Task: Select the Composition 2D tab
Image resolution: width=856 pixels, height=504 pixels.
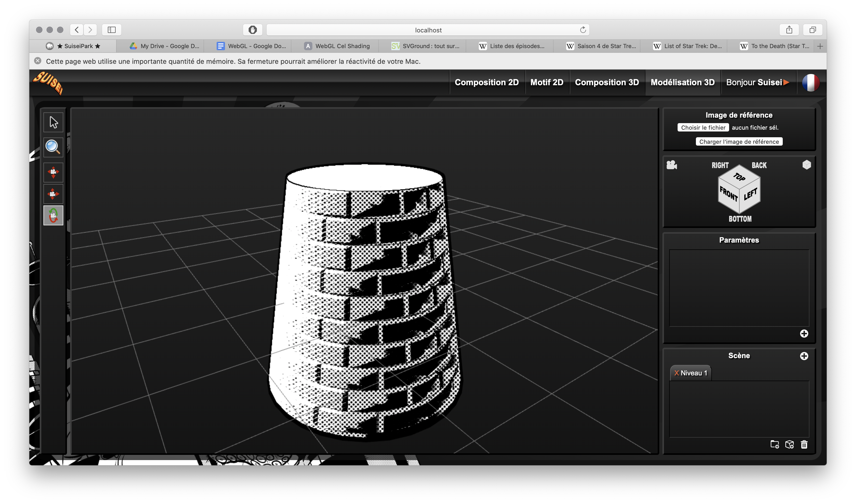Action: tap(486, 82)
